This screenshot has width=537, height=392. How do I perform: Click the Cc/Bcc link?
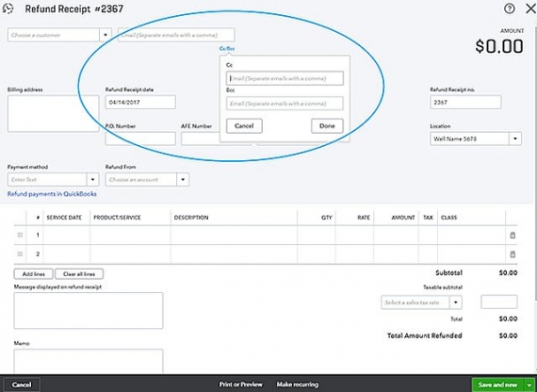tap(227, 49)
